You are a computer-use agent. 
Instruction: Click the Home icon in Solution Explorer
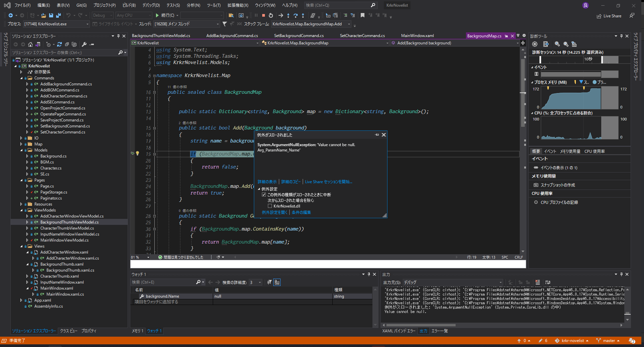[x=30, y=44]
